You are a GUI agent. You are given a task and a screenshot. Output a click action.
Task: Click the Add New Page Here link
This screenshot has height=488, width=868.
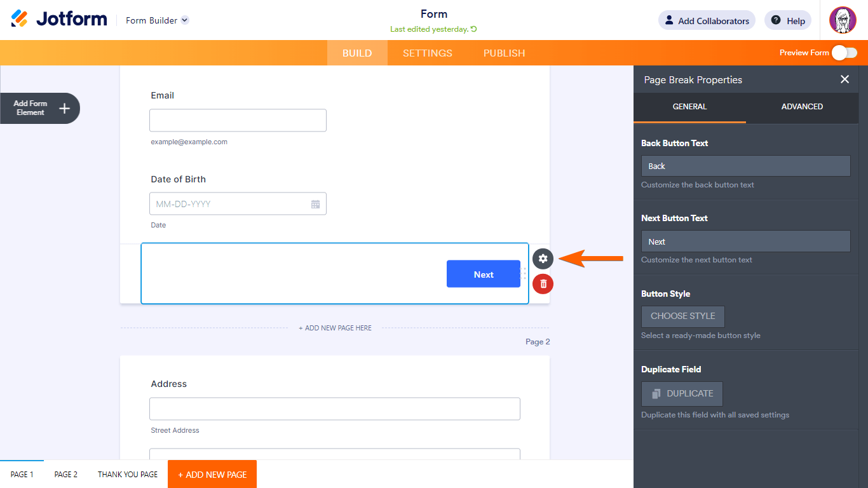[x=335, y=328]
